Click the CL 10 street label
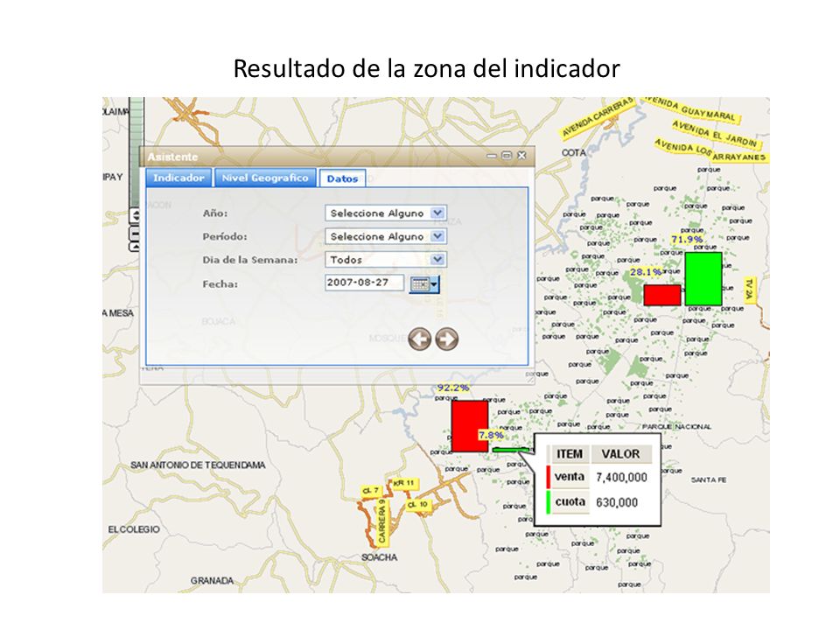840x630 pixels. pos(417,505)
